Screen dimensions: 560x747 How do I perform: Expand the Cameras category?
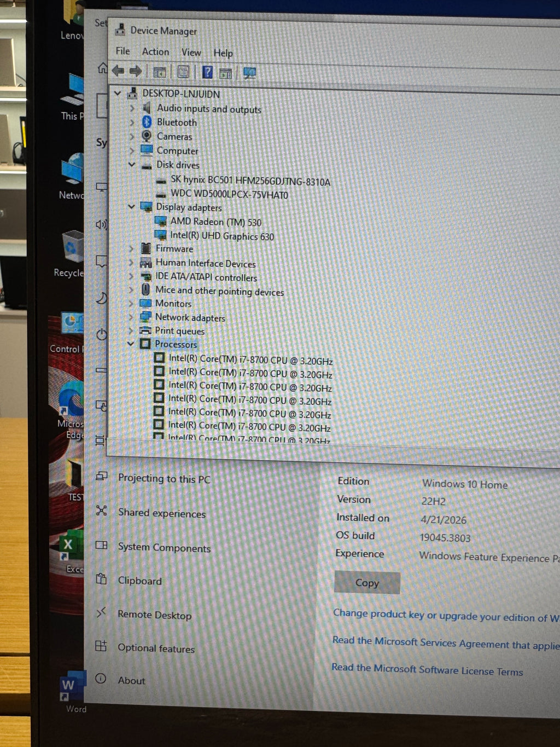[x=132, y=136]
